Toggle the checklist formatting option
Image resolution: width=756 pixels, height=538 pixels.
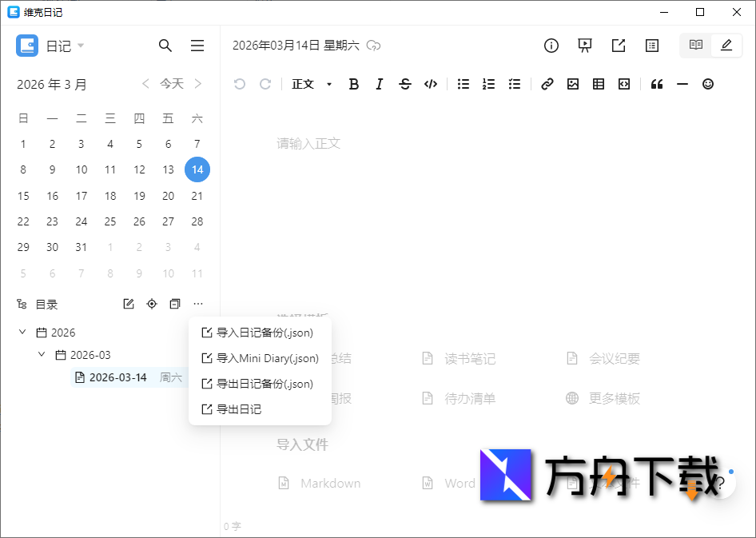pos(515,84)
